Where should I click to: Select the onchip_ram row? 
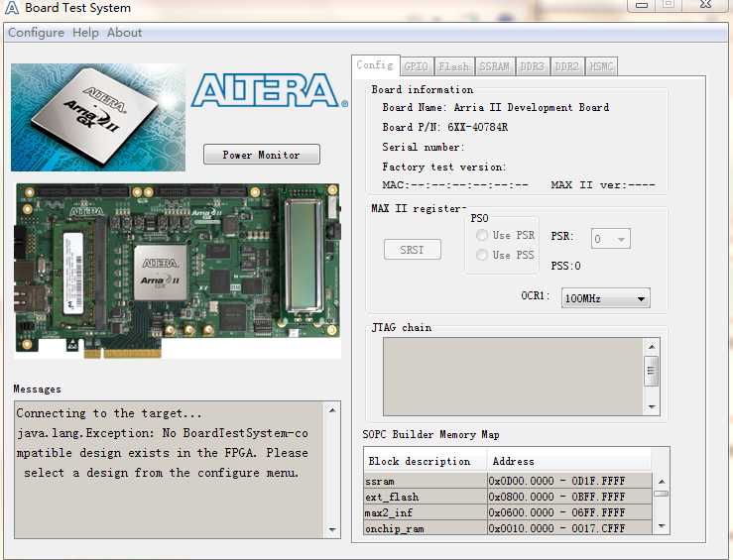click(508, 528)
